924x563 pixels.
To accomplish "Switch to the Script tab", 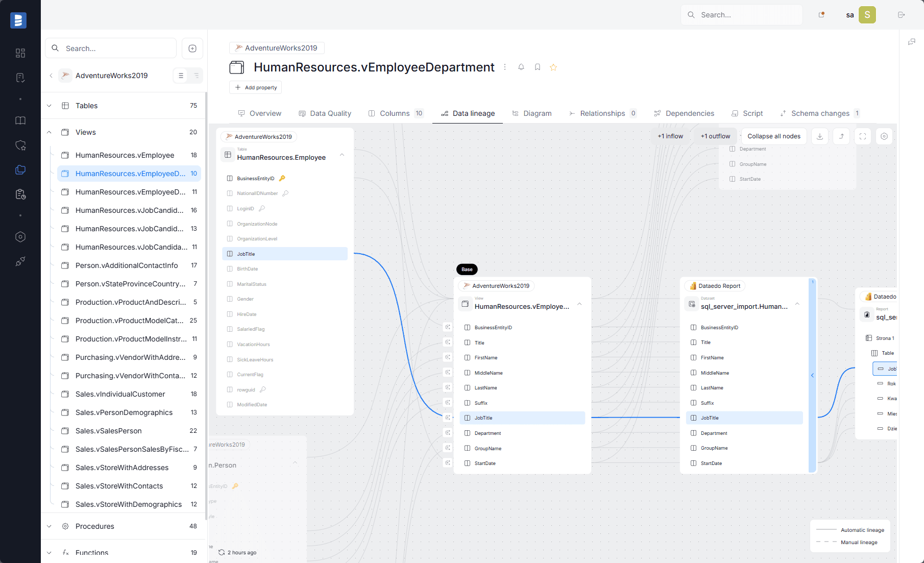I will tap(747, 113).
